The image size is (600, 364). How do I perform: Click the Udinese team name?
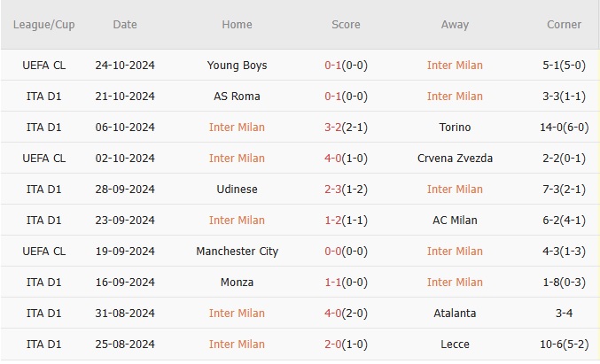pyautogui.click(x=237, y=190)
